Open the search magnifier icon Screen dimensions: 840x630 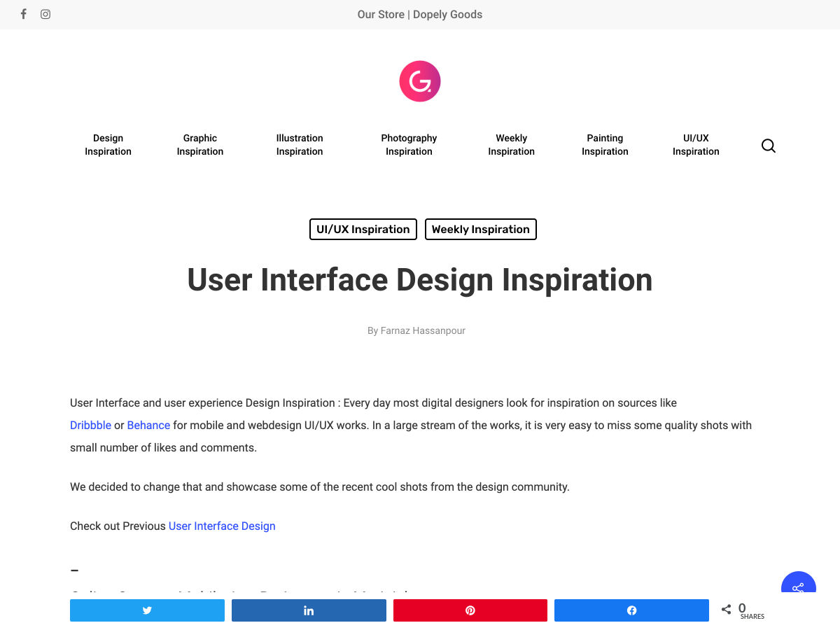[x=768, y=146]
